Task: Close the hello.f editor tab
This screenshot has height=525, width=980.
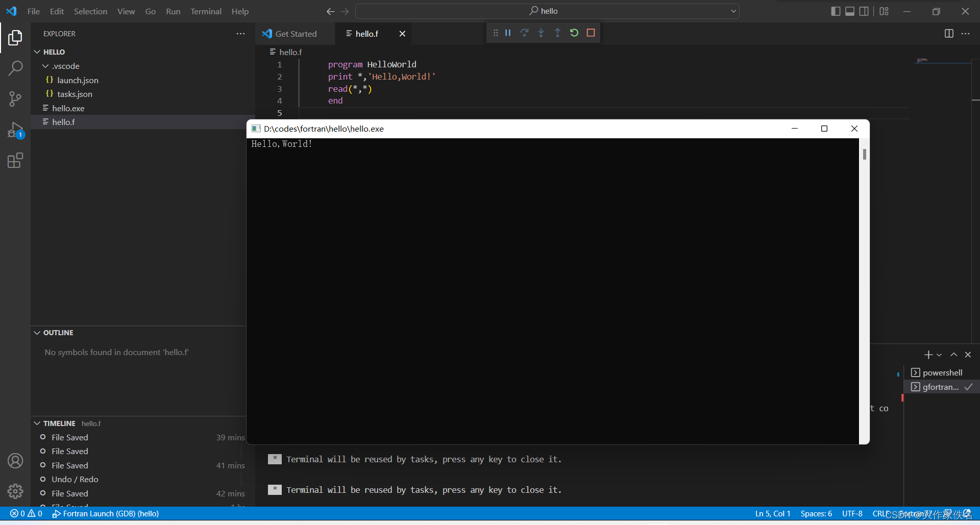Action: point(402,34)
